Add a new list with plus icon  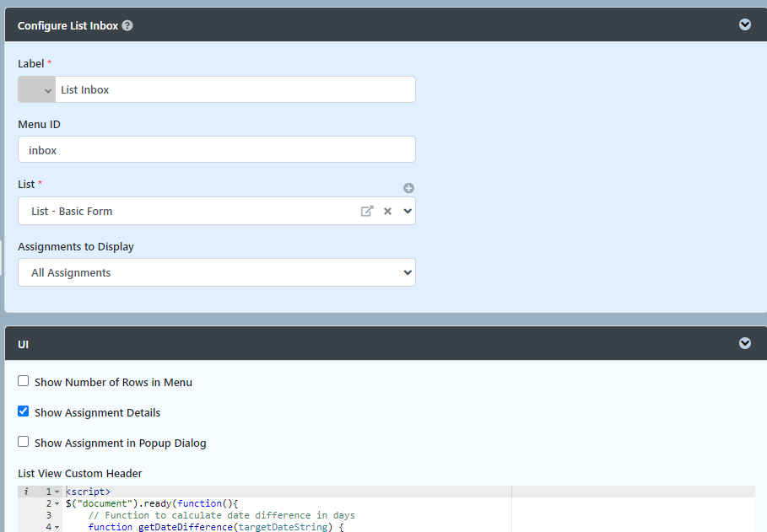408,188
